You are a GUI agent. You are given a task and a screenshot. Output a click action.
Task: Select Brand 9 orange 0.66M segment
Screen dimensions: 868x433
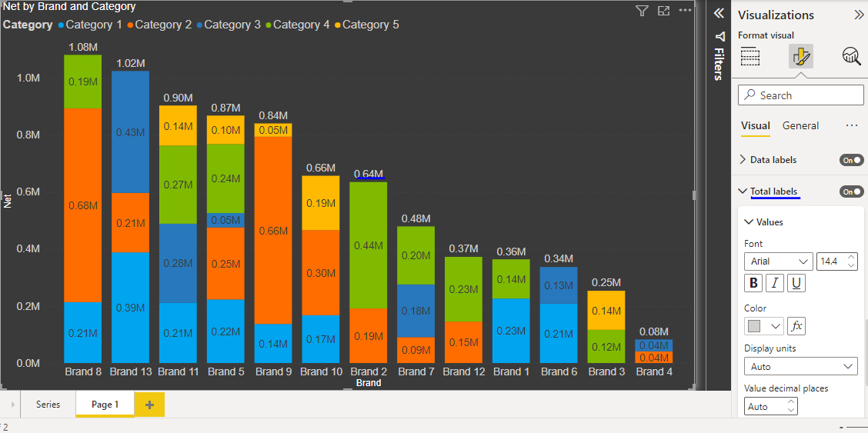tap(273, 231)
